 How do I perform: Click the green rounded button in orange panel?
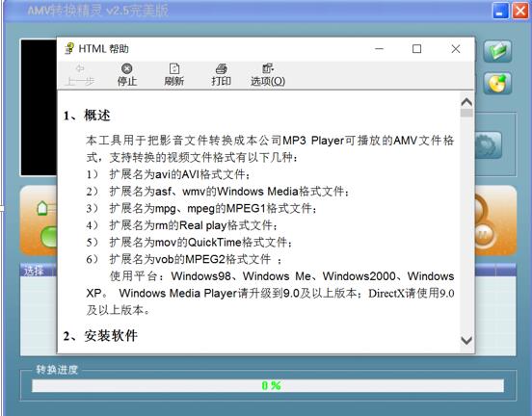[49, 236]
